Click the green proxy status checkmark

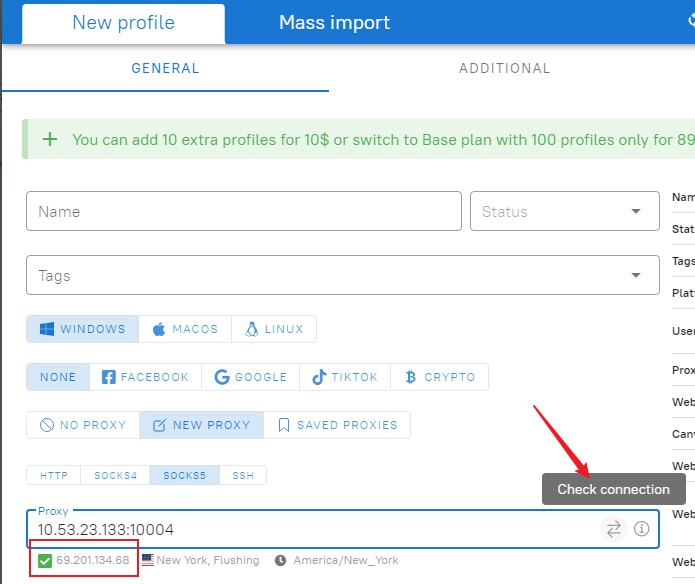45,560
